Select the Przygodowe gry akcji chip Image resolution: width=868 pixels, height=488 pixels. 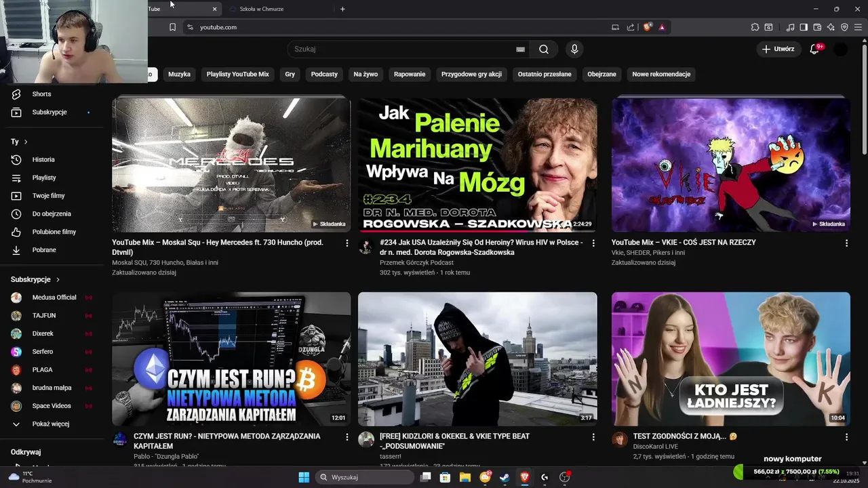click(471, 74)
